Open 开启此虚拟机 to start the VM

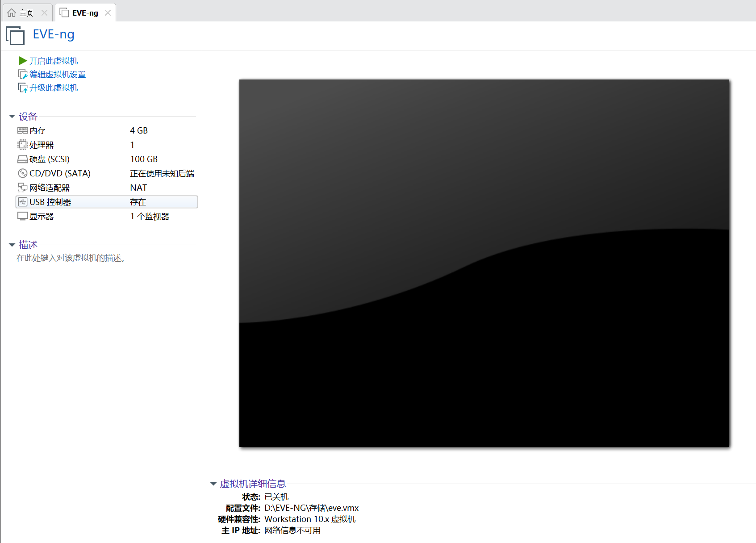pos(53,61)
